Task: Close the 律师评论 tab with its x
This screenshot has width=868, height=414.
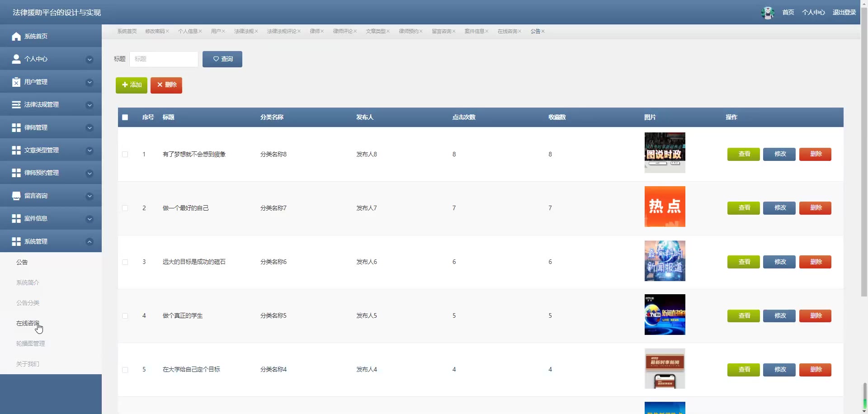Action: (355, 31)
